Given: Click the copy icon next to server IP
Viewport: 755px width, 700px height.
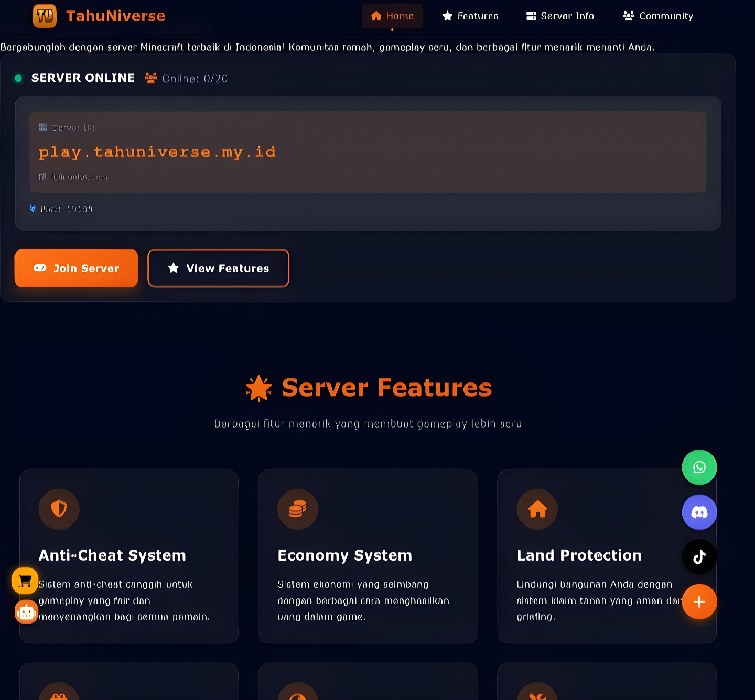Looking at the screenshot, I should pos(42,177).
